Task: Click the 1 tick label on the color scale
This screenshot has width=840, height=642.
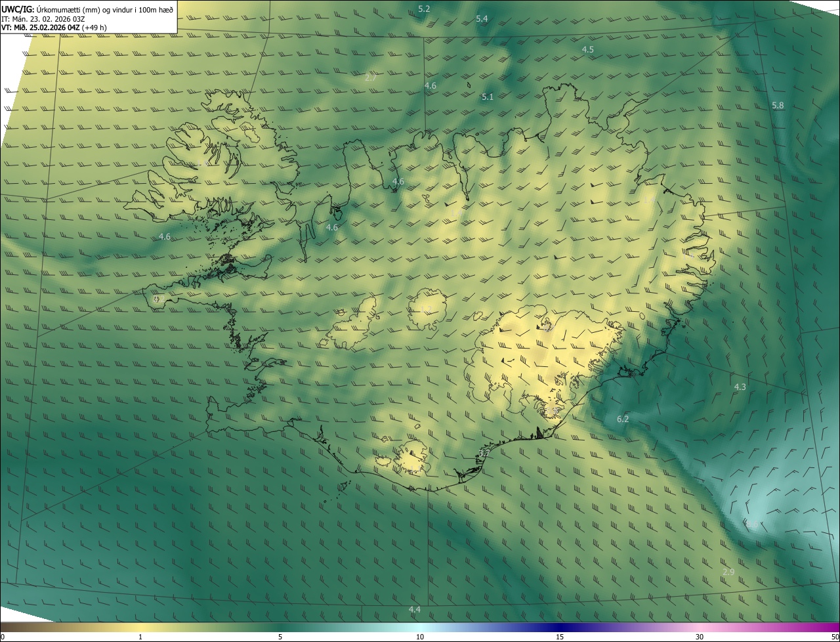Action: coord(140,637)
